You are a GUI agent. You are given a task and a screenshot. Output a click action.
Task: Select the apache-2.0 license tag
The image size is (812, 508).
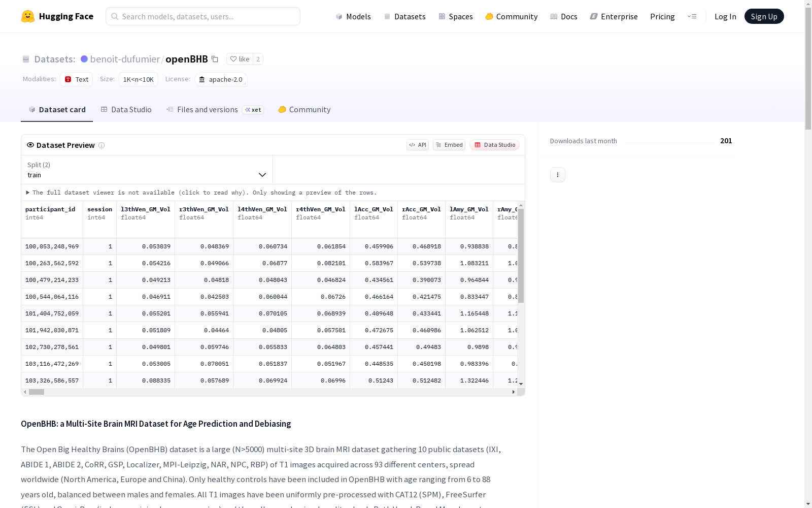coord(221,79)
